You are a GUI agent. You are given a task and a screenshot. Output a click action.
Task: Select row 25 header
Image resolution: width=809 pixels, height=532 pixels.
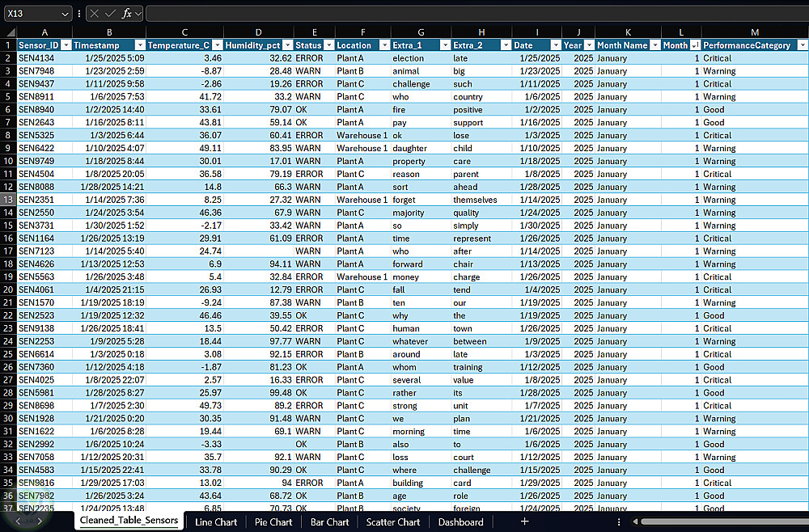[x=8, y=354]
